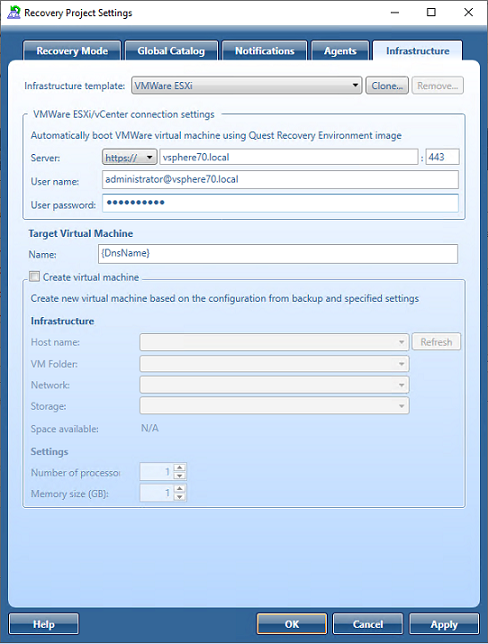Screen dimensions: 488x644
Task: Enable the Create virtual machine checkbox
Action: [x=35, y=276]
